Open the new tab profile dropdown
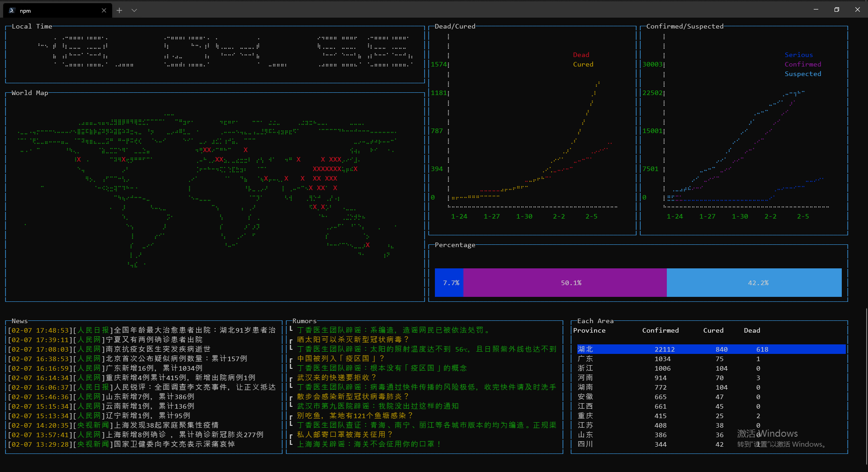Image resolution: width=868 pixels, height=472 pixels. pyautogui.click(x=134, y=10)
